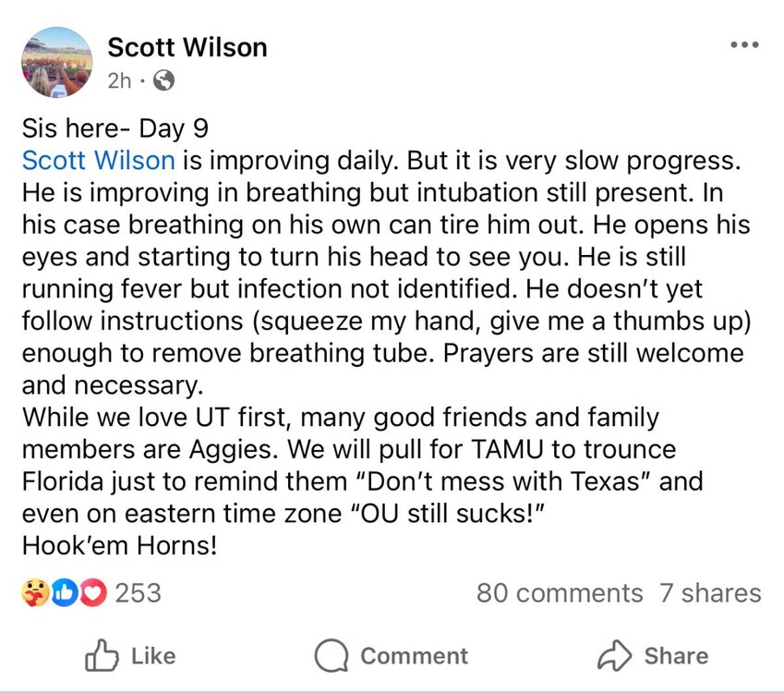Click the red heart reaction badge

(x=92, y=592)
